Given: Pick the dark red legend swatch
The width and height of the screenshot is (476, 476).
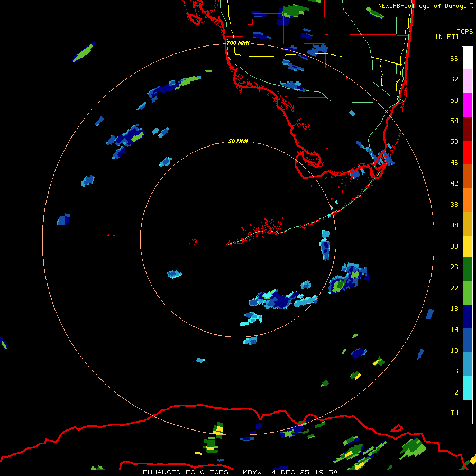Looking at the screenshot, I should (467, 129).
